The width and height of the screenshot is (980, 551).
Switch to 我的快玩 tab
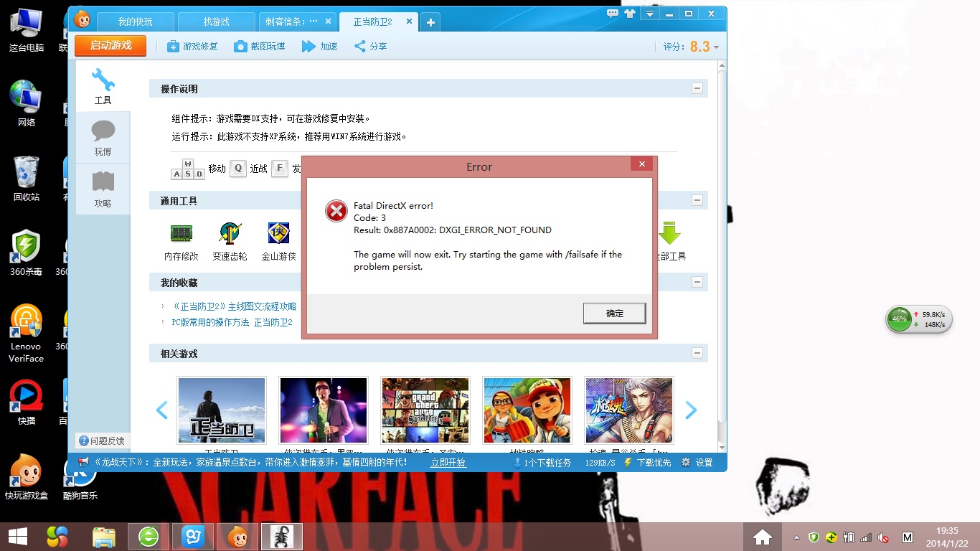136,22
